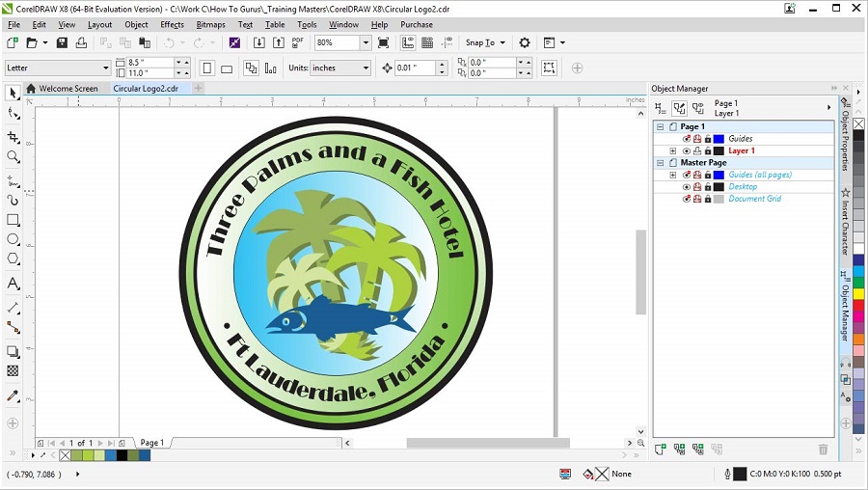Select the Parallel Dimension tool
The height and width of the screenshot is (490, 868).
[14, 308]
